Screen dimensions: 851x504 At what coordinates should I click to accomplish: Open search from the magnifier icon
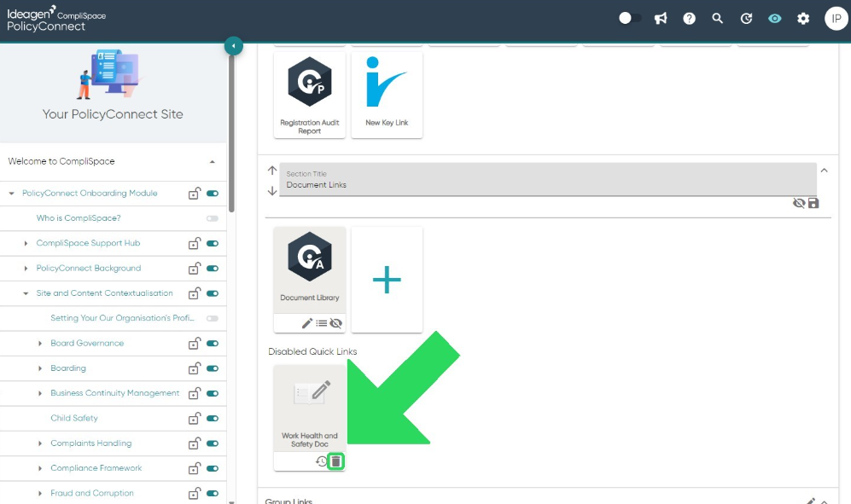click(718, 19)
